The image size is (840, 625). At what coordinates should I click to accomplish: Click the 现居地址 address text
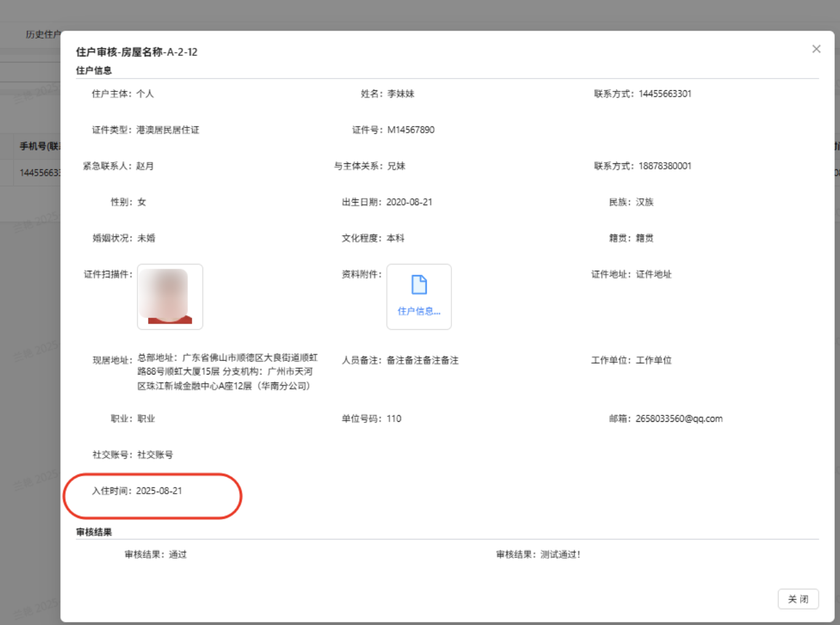click(227, 371)
